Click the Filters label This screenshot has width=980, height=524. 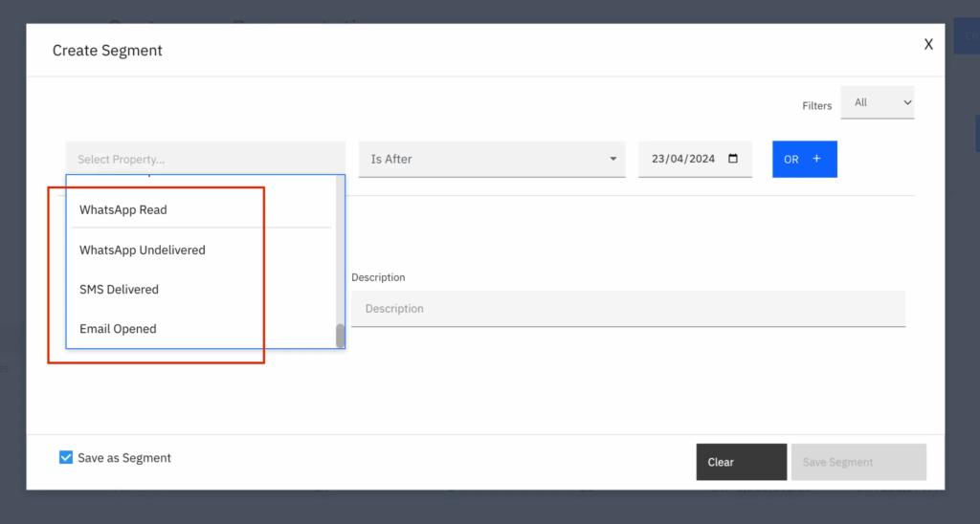[816, 105]
